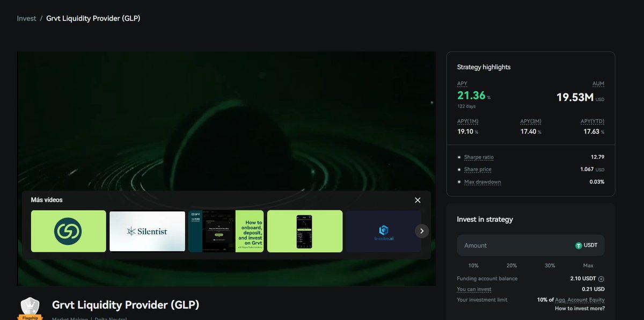Image resolution: width=644 pixels, height=320 pixels.
Task: Click the Más vídeos title
Action: tap(47, 200)
